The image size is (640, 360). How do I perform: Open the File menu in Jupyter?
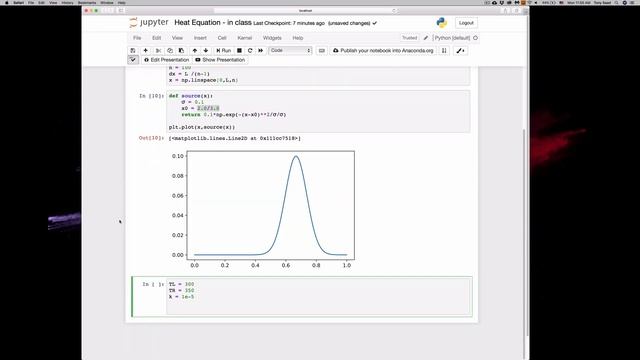(x=137, y=38)
